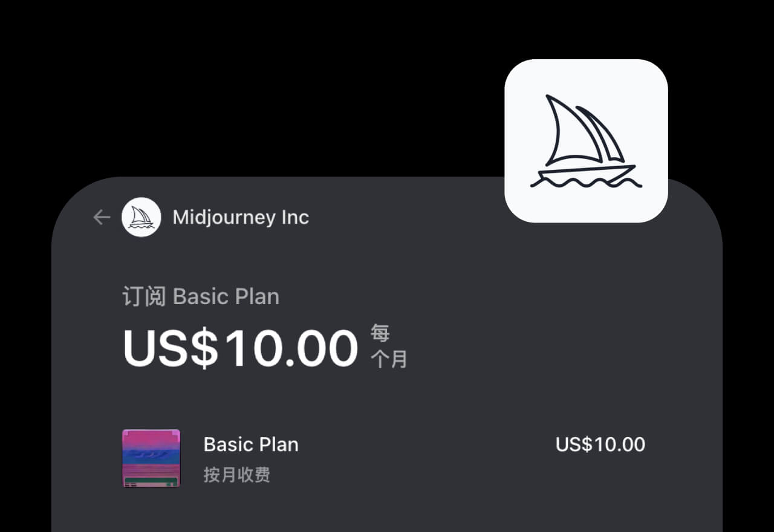Navigate back using the left arrow
This screenshot has width=774, height=532.
pyautogui.click(x=101, y=217)
